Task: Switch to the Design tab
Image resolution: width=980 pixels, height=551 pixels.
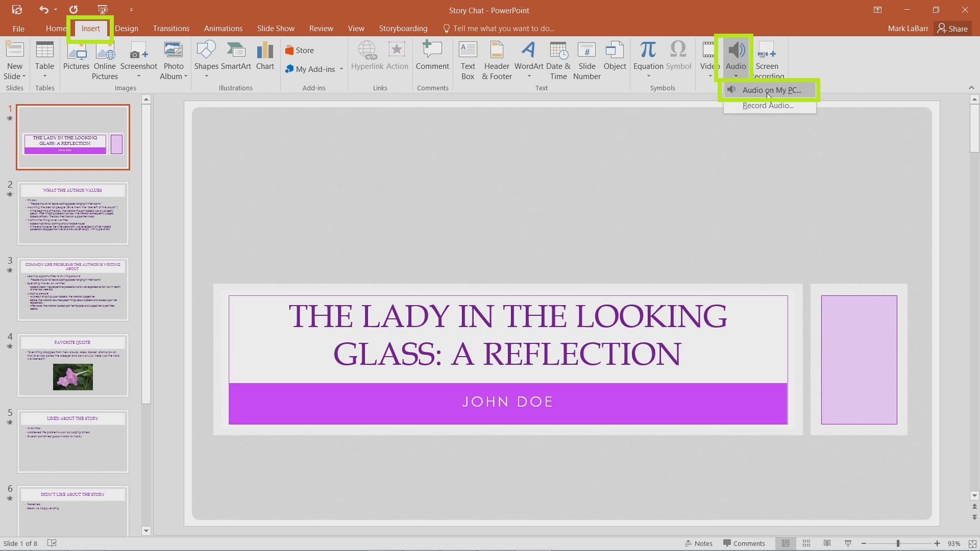Action: [127, 29]
